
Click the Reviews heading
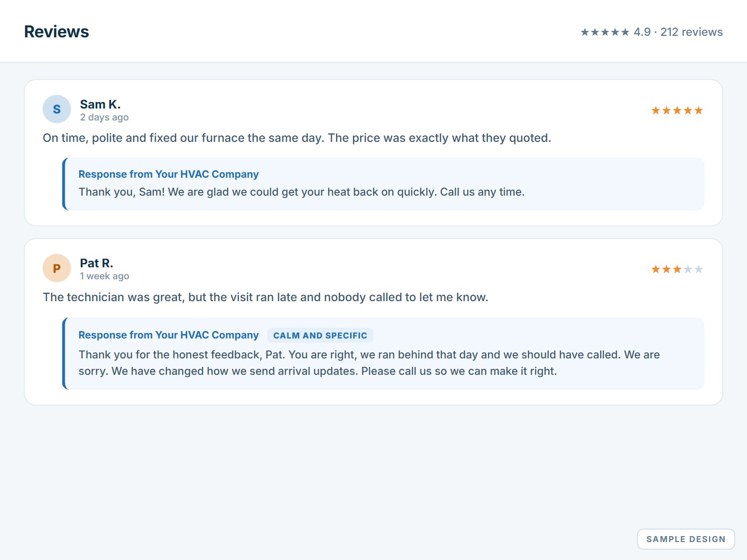(x=57, y=32)
